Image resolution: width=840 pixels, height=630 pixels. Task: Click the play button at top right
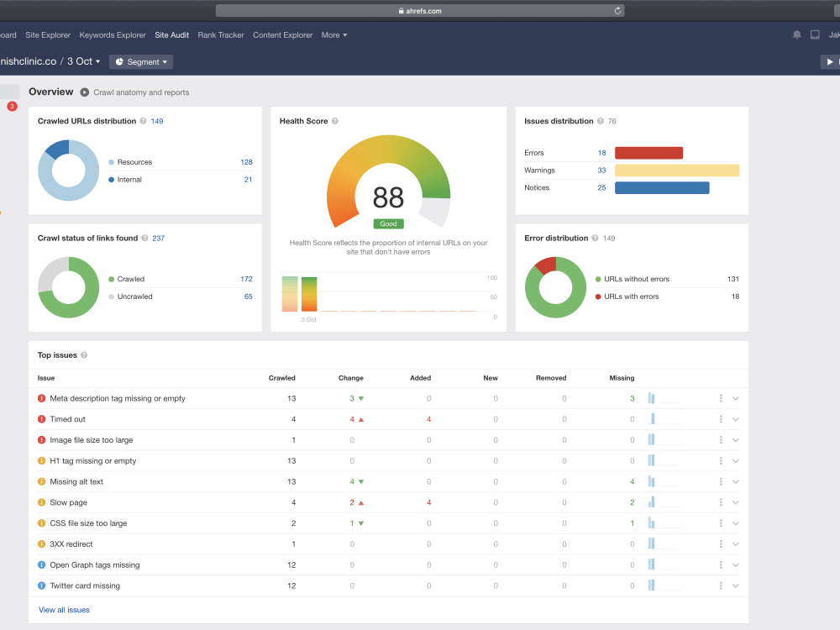(x=830, y=61)
